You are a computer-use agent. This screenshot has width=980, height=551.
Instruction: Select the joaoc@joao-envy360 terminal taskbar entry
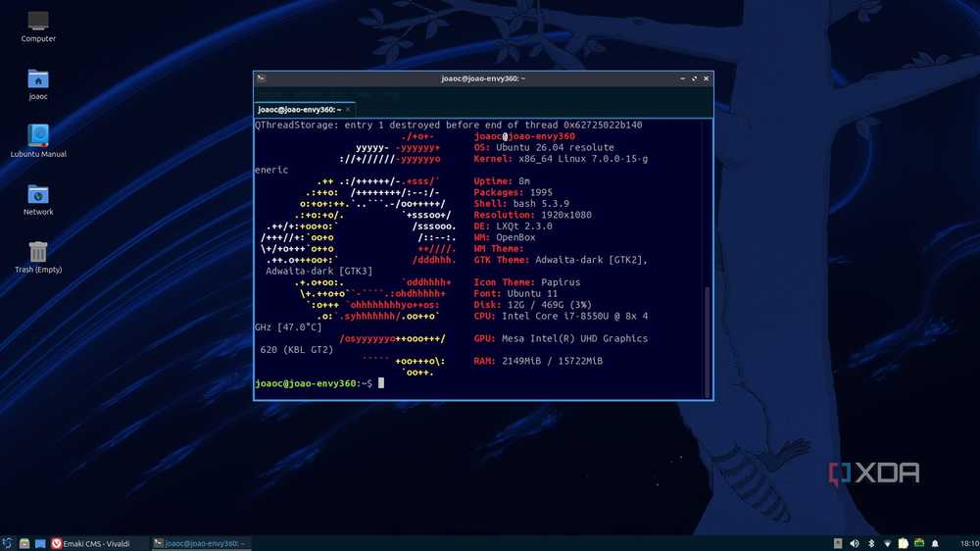pyautogui.click(x=201, y=543)
